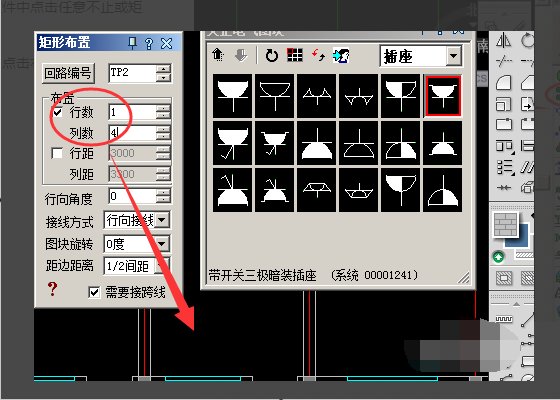Click the up-arrow previous page icon in library
Image resolution: width=560 pixels, height=400 pixels.
(218, 55)
